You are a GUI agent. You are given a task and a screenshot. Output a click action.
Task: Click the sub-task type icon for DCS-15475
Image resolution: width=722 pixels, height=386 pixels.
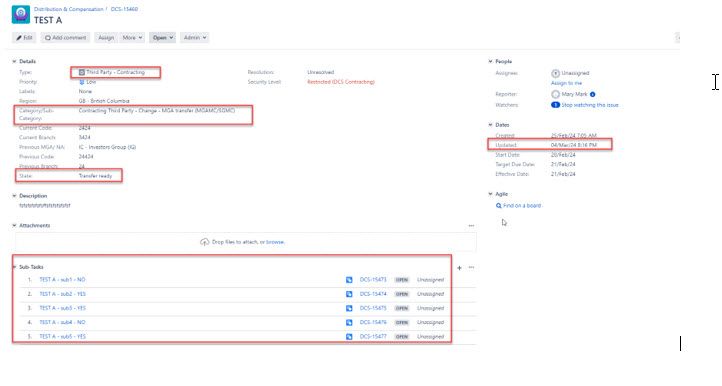(349, 308)
